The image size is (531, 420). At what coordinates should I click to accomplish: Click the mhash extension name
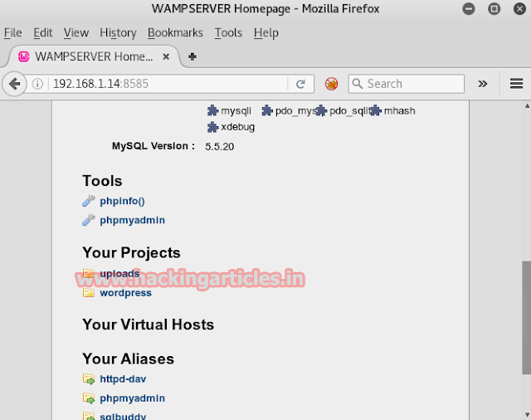click(x=400, y=110)
